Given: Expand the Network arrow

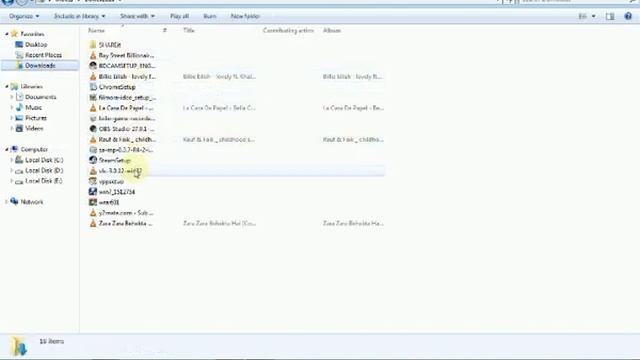Looking at the screenshot, I should point(7,202).
